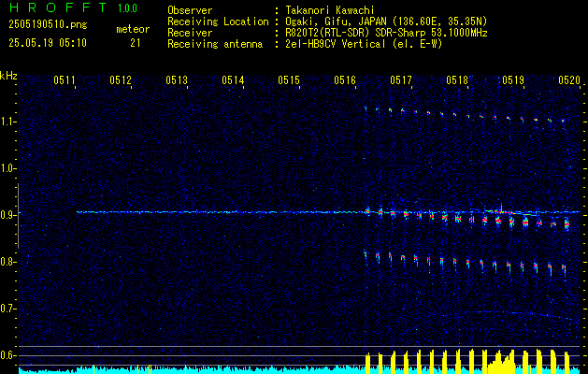Click the 0.6 kHz axis label
The height and width of the screenshot is (374, 588).
[x=7, y=355]
